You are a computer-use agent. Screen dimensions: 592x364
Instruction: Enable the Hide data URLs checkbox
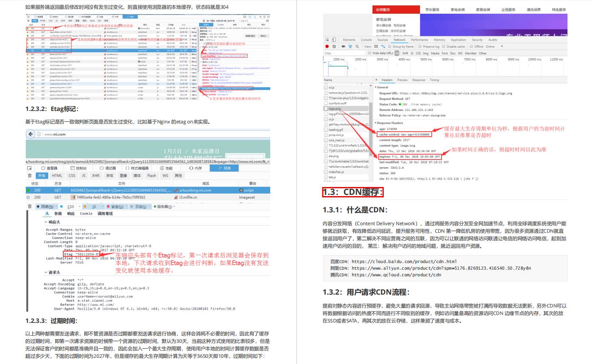(x=370, y=53)
